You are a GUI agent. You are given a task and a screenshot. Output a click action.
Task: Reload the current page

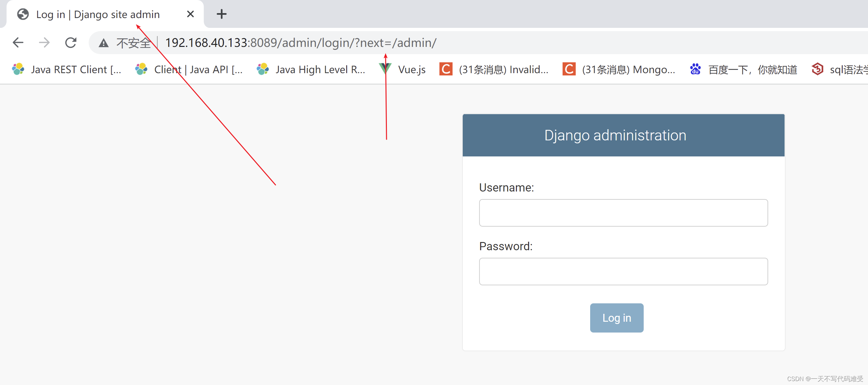(71, 42)
